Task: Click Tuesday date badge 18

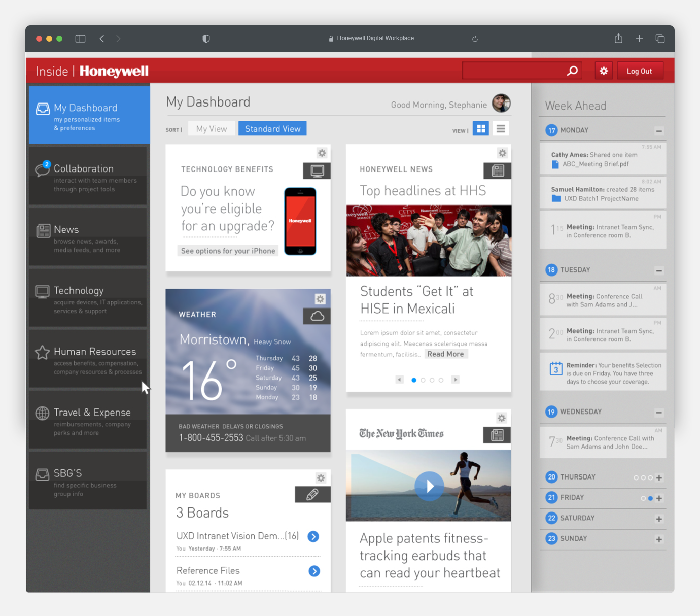Action: point(551,270)
